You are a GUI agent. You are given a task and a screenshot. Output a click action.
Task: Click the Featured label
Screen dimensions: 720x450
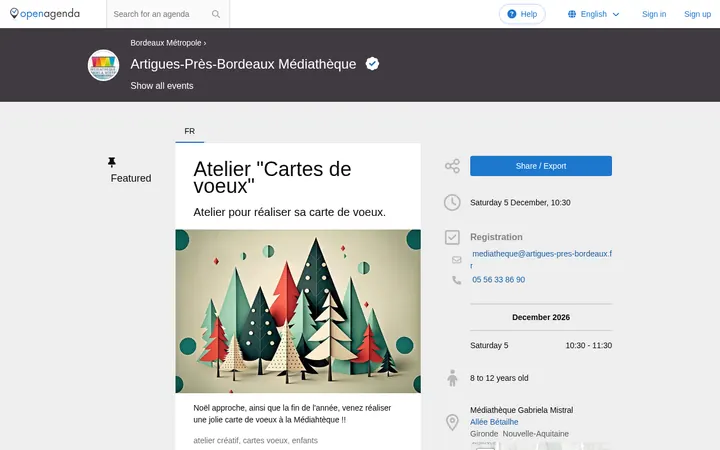(131, 178)
